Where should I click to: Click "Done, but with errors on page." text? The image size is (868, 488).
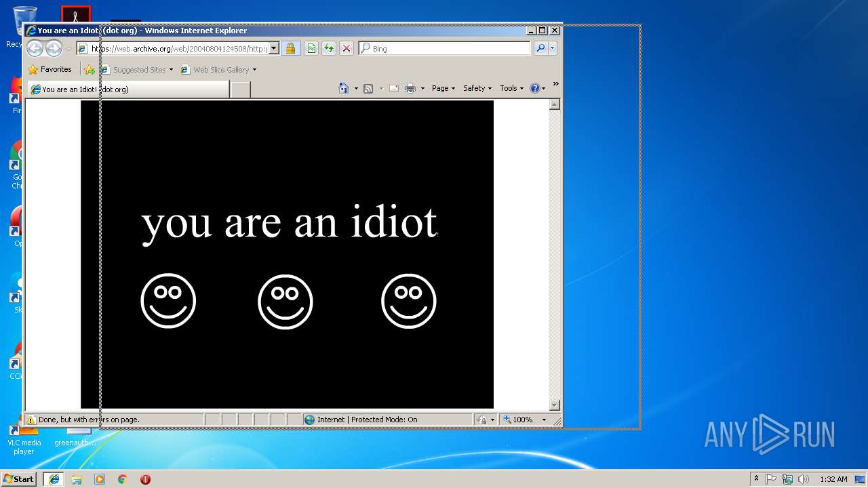click(x=89, y=420)
